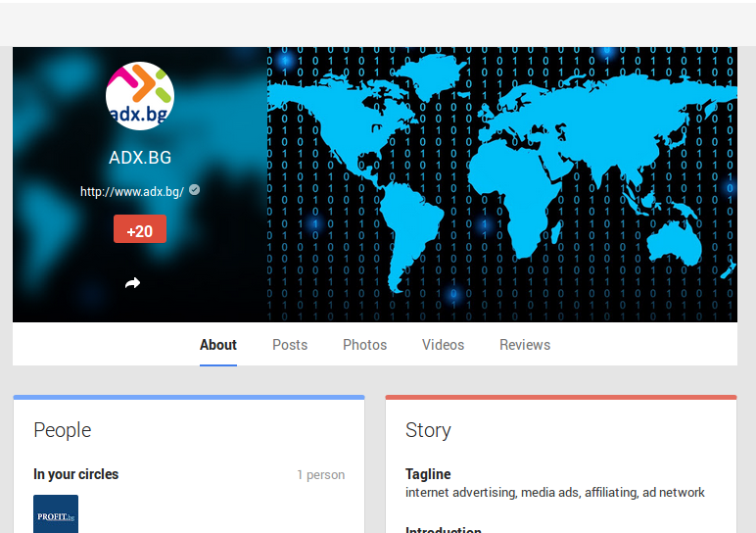Open the Reviews tab
756x533 pixels.
click(525, 345)
